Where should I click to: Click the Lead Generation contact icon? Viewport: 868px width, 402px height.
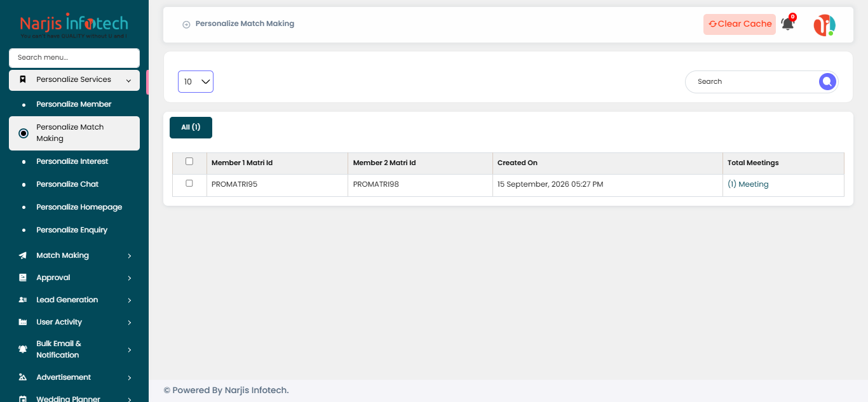[23, 300]
